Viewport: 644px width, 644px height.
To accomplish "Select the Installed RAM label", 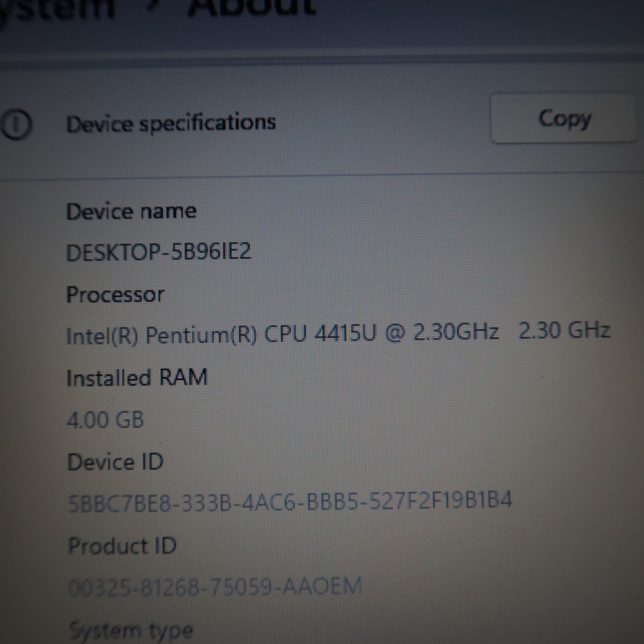I will click(137, 378).
